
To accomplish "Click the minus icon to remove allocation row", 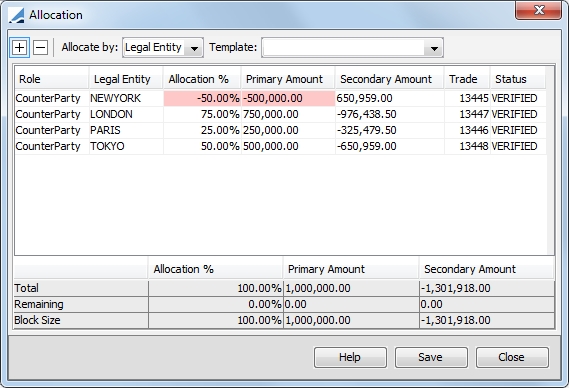I will point(40,48).
